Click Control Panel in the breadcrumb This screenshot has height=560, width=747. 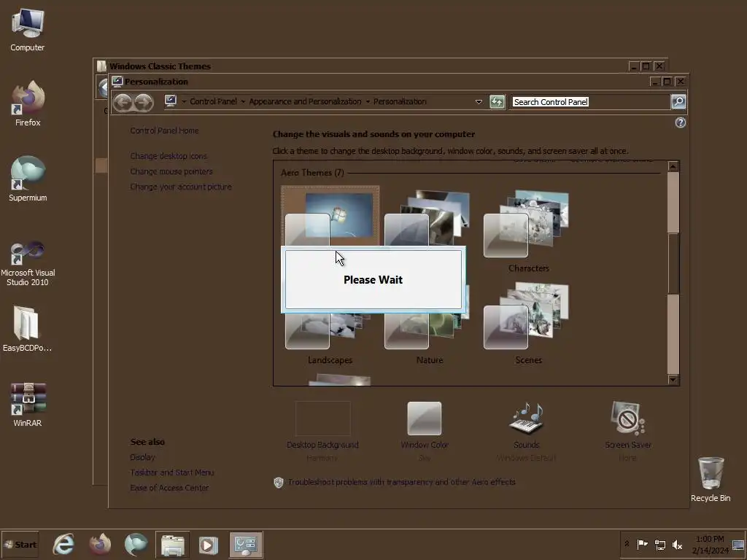[214, 101]
